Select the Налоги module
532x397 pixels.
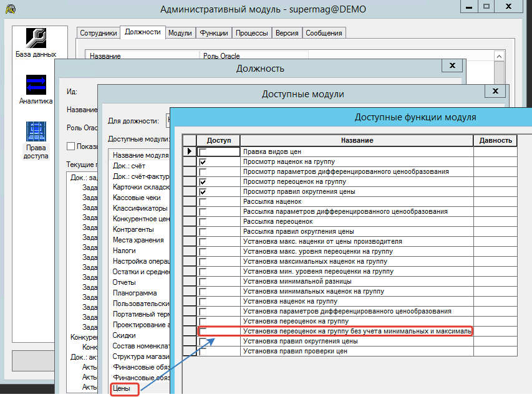[x=124, y=251]
